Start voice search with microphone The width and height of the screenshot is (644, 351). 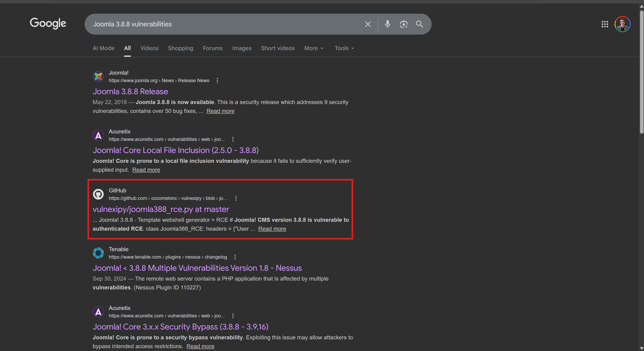pos(387,24)
